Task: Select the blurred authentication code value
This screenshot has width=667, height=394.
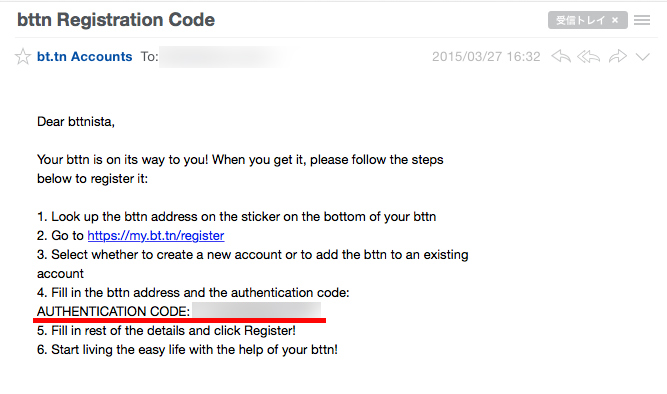Action: click(x=257, y=311)
